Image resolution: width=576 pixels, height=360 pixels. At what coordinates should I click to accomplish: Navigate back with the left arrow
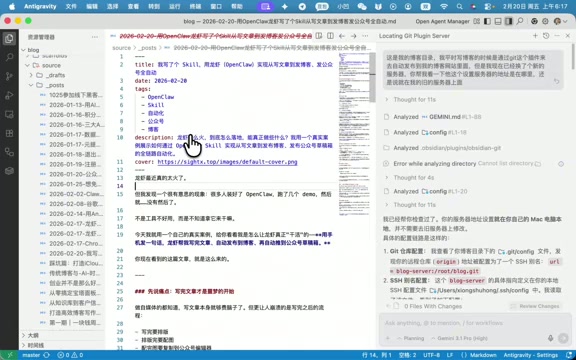[342, 36]
